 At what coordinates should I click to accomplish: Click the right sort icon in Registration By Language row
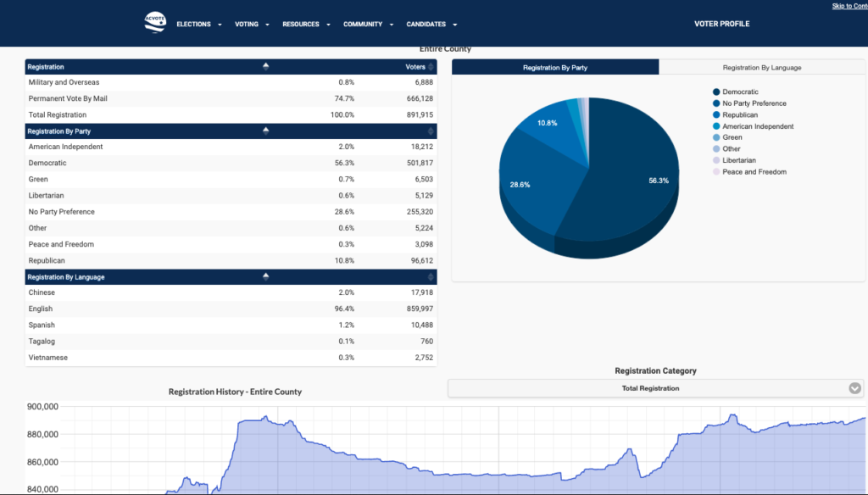[x=431, y=277]
